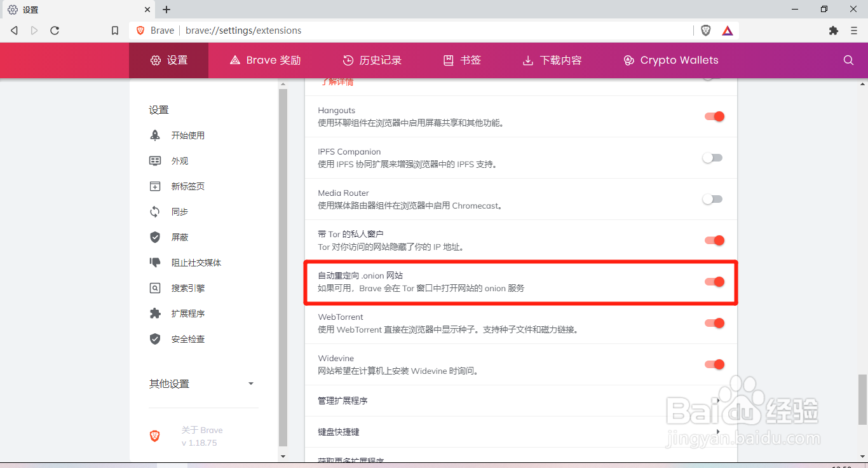868x468 pixels.
Task: Click the main page vertical scrollbar thumb
Action: tap(862, 399)
